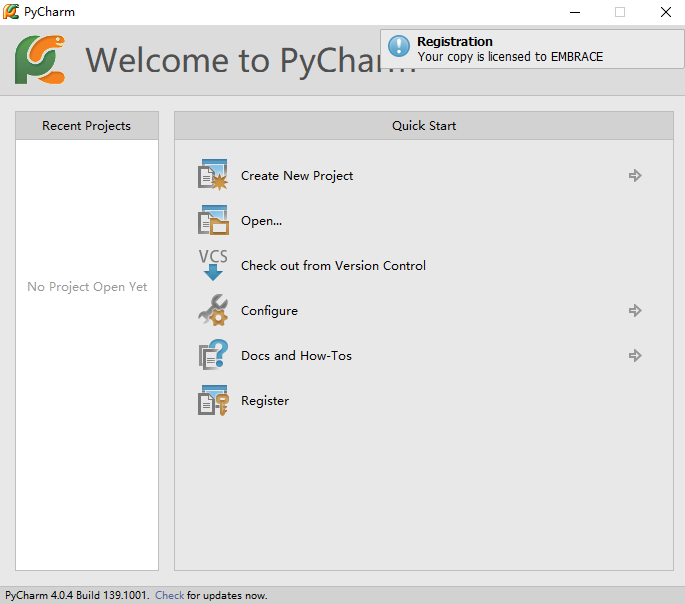685x604 pixels.
Task: Click the 'PyCharm 4.0.4 Build 139.1001' status text
Action: [77, 595]
